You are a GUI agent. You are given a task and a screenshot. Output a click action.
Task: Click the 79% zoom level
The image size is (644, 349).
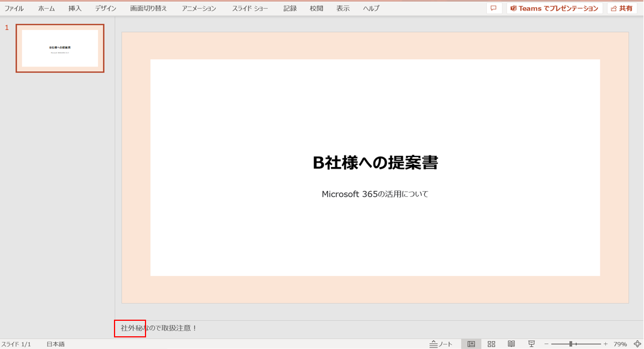pyautogui.click(x=620, y=344)
